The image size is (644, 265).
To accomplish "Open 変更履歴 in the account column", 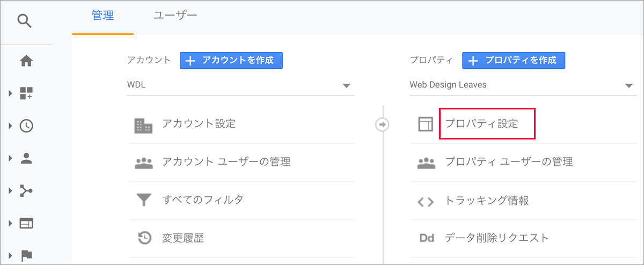I will pos(183,238).
